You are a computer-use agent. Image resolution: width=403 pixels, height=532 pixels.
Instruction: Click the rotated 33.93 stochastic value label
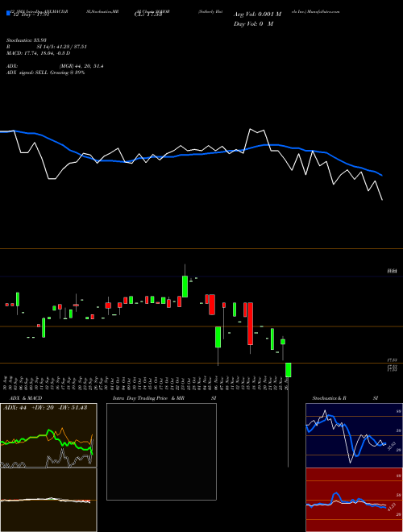(391, 445)
